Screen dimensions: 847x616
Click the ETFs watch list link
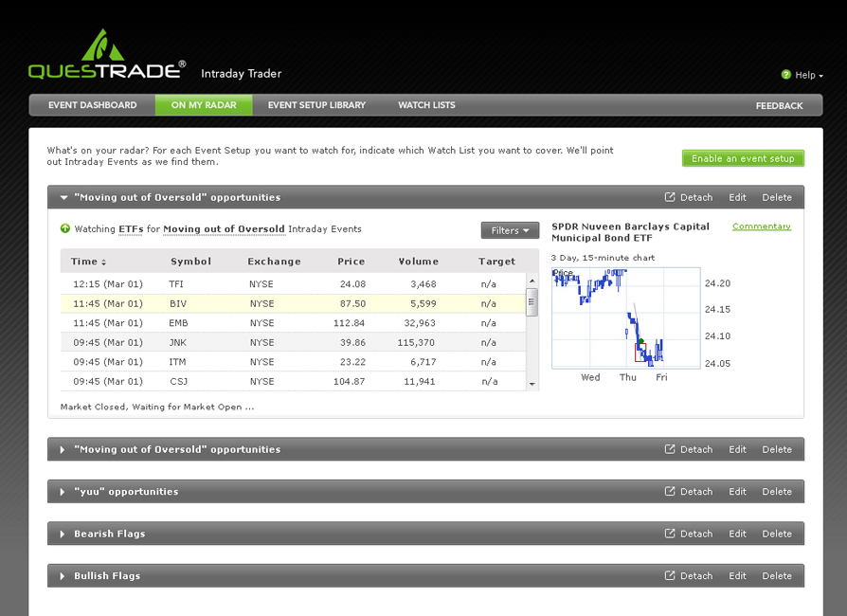[x=131, y=229]
